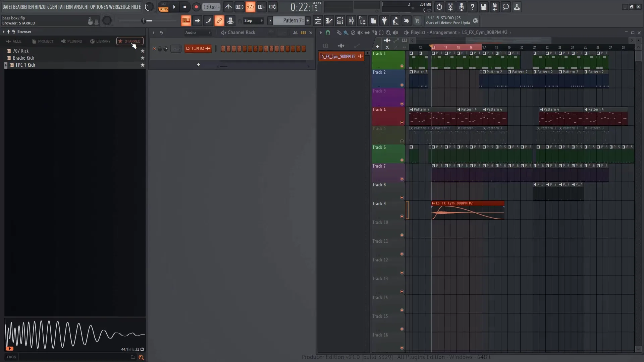
Task: Click the save project disk icon
Action: pos(484,7)
